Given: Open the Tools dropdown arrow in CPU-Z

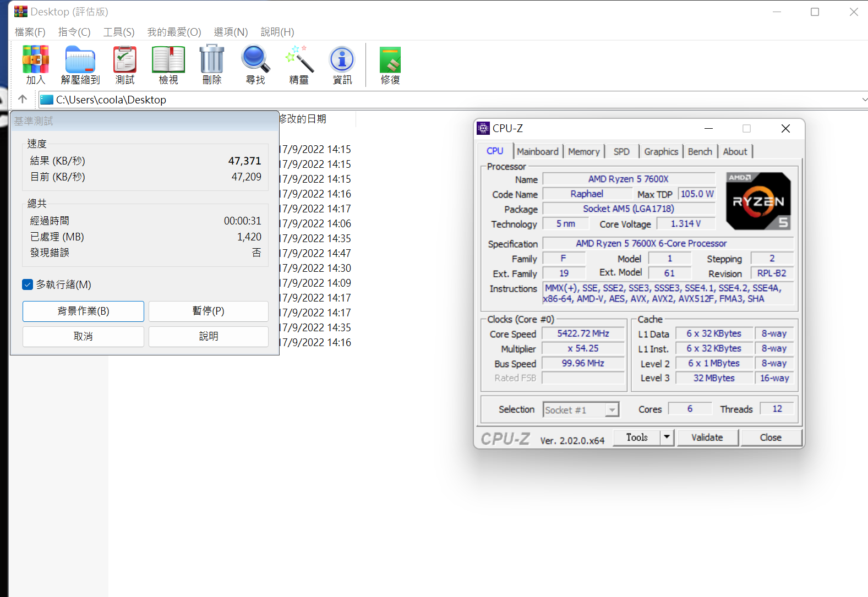Looking at the screenshot, I should click(x=667, y=437).
